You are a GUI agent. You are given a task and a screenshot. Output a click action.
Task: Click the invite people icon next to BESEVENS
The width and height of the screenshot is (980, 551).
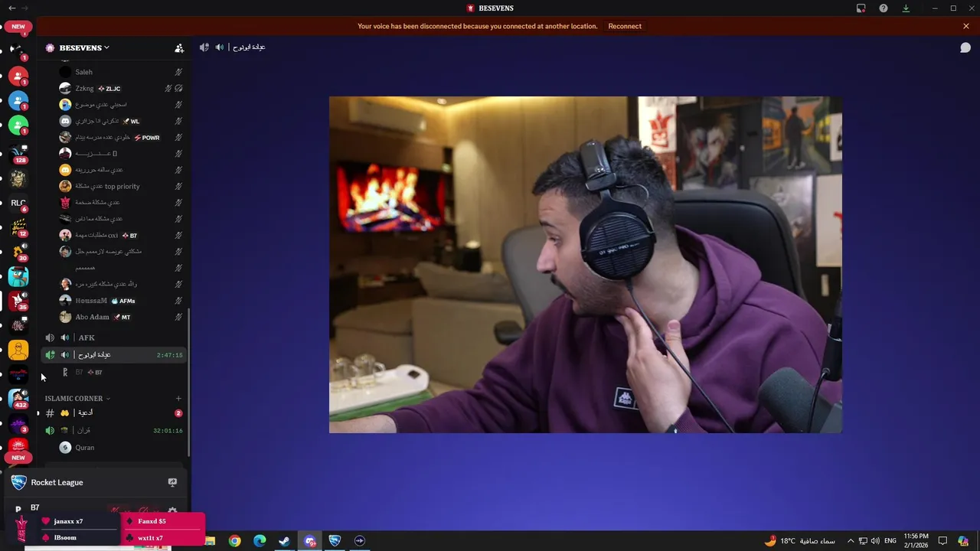[x=179, y=47]
